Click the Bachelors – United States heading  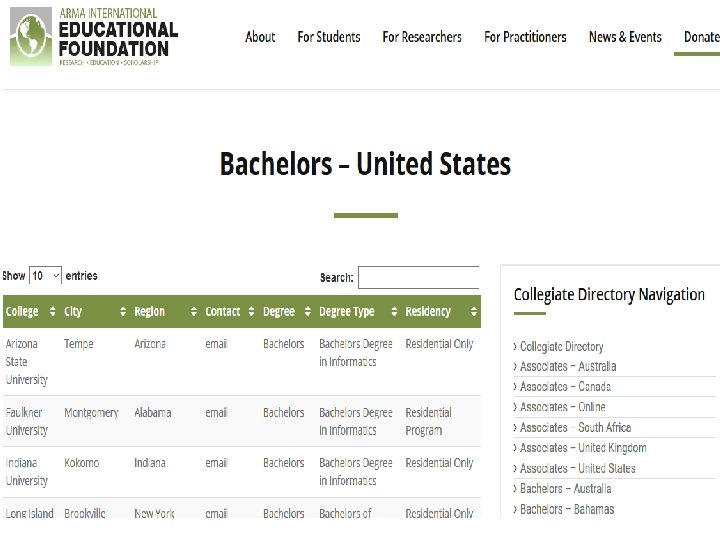(365, 164)
